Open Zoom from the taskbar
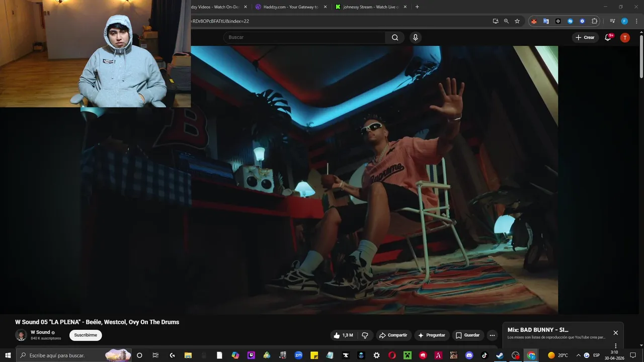Viewport: 644px width, 362px height. point(298,355)
